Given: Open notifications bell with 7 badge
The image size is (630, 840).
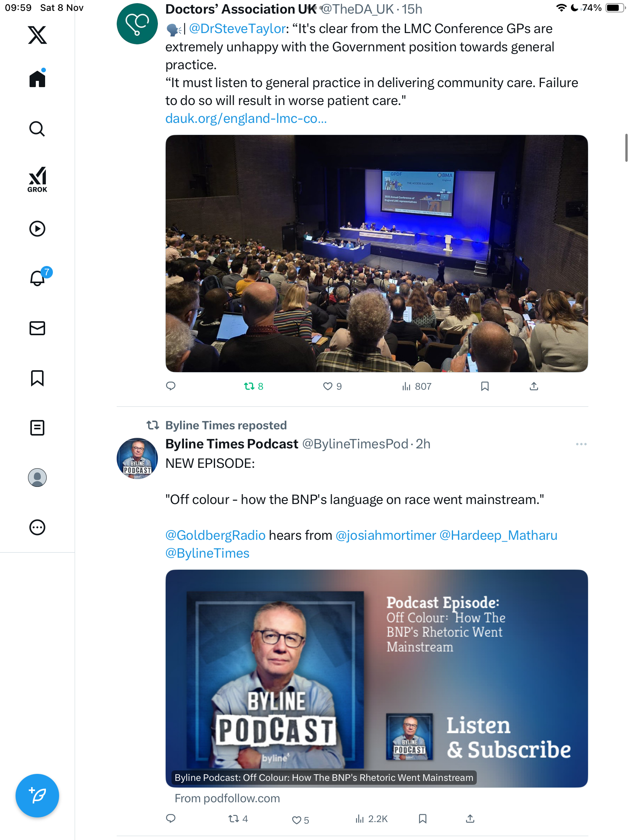Looking at the screenshot, I should pos(38,278).
